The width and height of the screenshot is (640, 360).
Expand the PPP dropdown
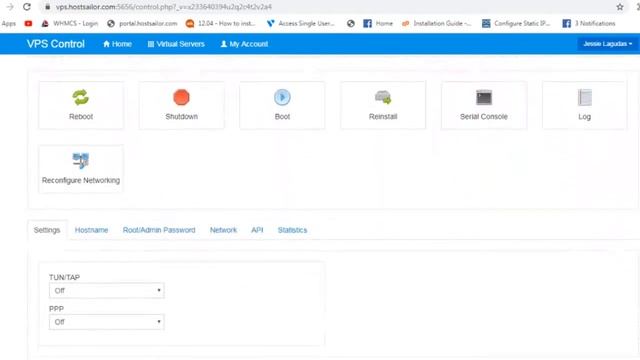pyautogui.click(x=107, y=322)
